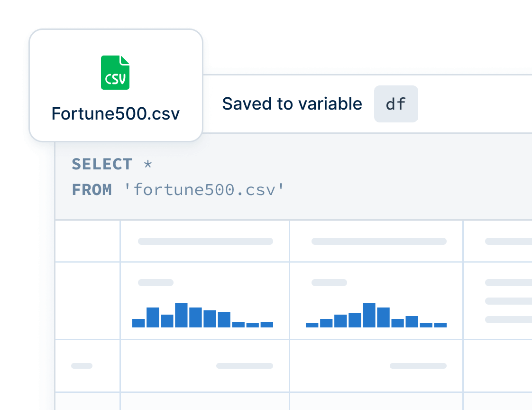Select the Fortune500.csv file name label
This screenshot has width=532, height=410.
(x=116, y=114)
